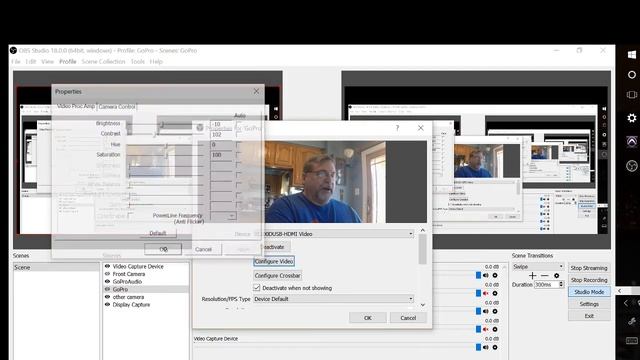The height and width of the screenshot is (360, 640).
Task: Click OK in GoPro properties dialog
Action: [367, 318]
